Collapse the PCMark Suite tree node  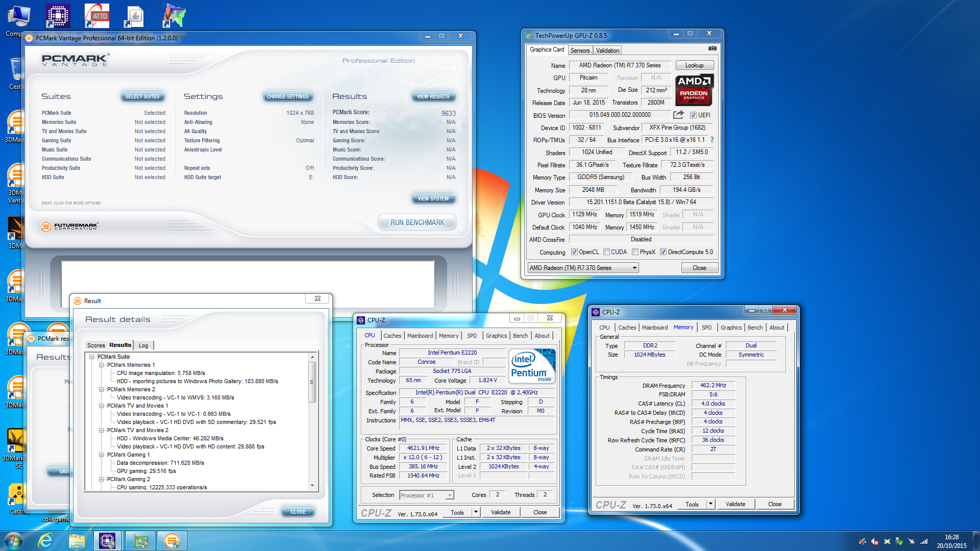[x=92, y=357]
